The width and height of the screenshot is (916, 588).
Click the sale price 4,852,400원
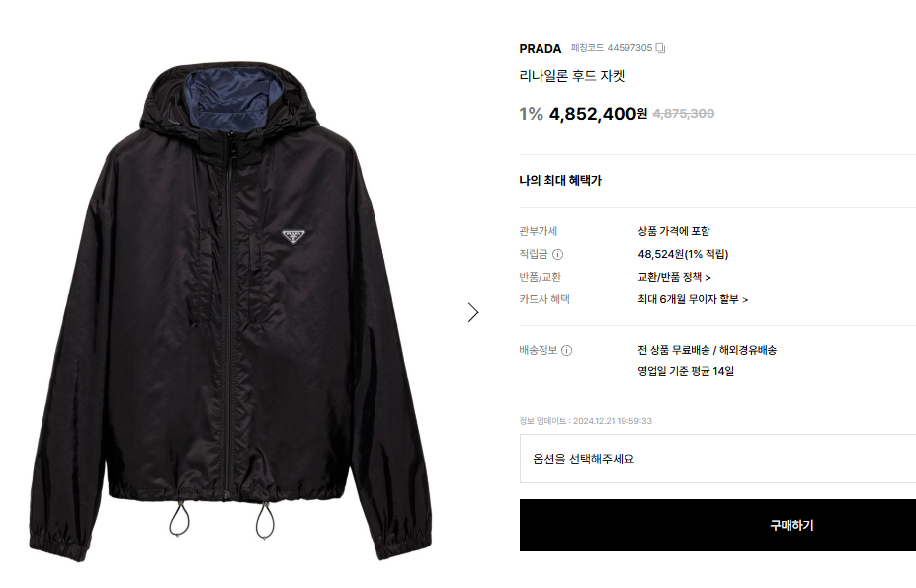[598, 114]
